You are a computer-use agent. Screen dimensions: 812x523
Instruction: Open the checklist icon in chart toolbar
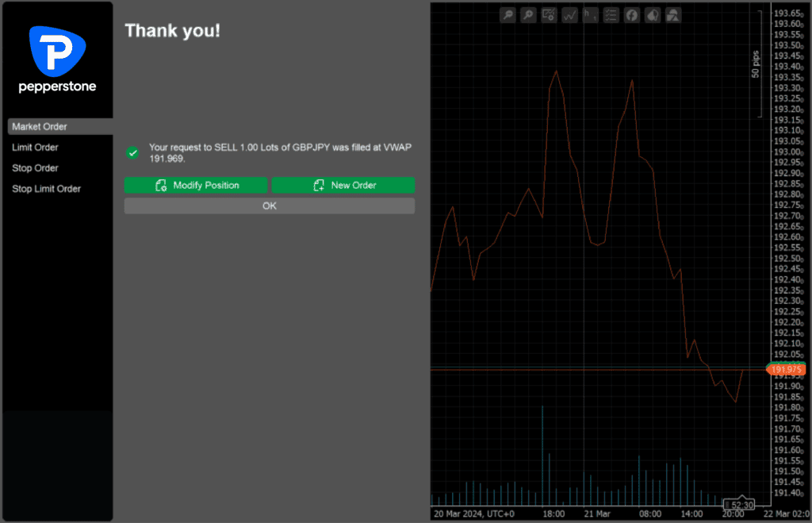coord(611,15)
